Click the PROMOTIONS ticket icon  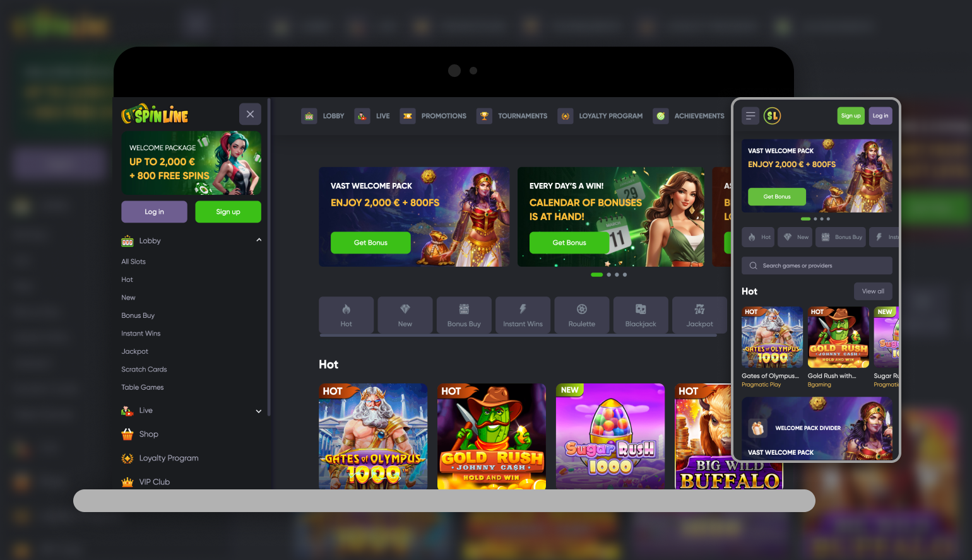tap(408, 116)
